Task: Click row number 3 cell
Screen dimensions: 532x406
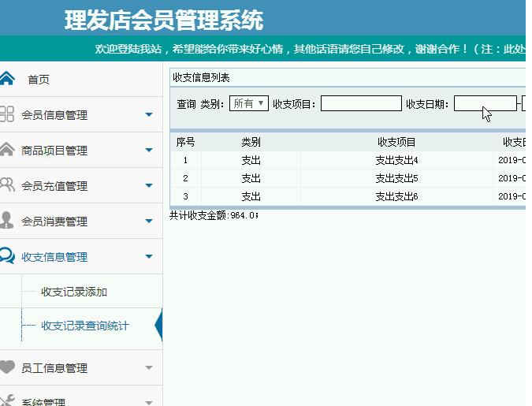Action: point(185,196)
